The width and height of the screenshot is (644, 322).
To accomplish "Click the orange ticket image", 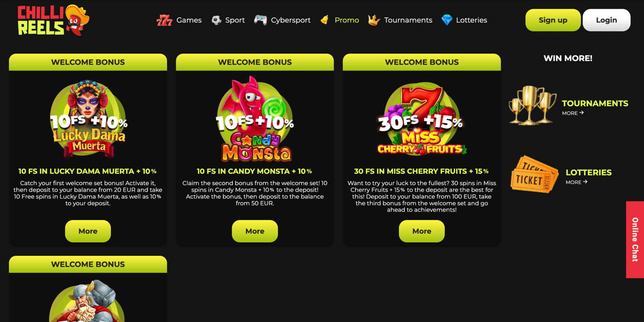I will click(535, 175).
